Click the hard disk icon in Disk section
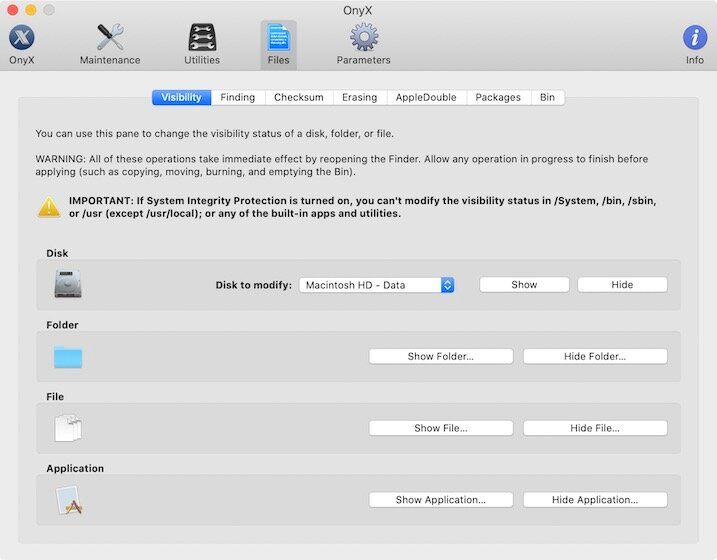717x560 pixels. click(x=68, y=285)
